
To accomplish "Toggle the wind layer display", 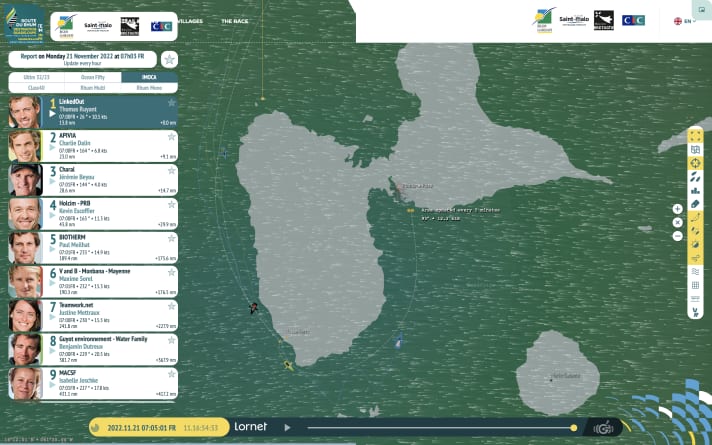I will [x=696, y=271].
